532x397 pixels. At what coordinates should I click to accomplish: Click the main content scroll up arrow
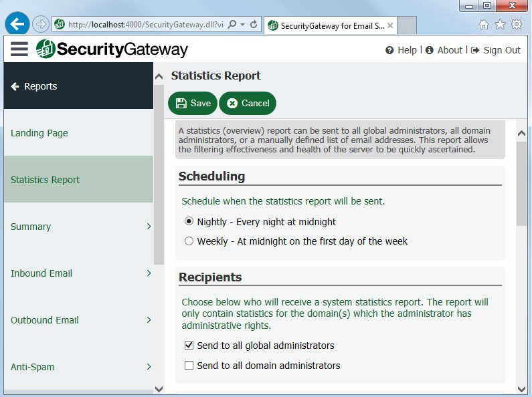pyautogui.click(x=521, y=134)
